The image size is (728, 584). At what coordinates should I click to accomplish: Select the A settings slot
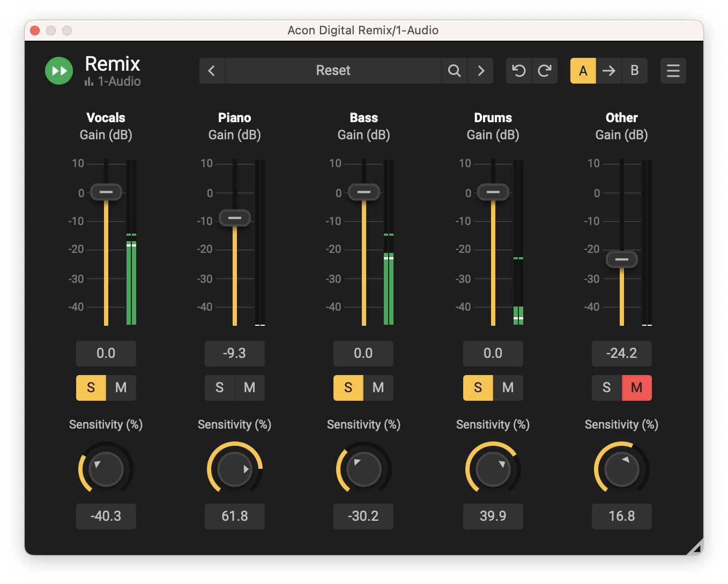(583, 71)
